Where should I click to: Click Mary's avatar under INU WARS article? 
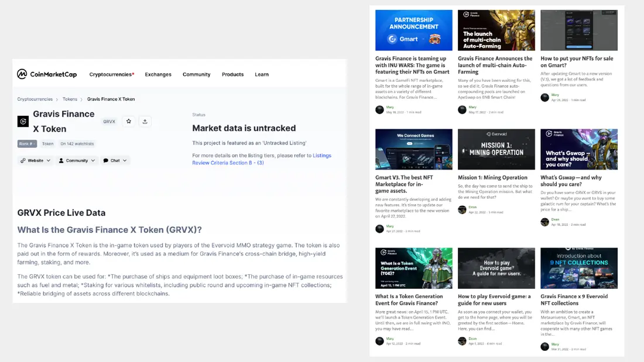(x=379, y=109)
